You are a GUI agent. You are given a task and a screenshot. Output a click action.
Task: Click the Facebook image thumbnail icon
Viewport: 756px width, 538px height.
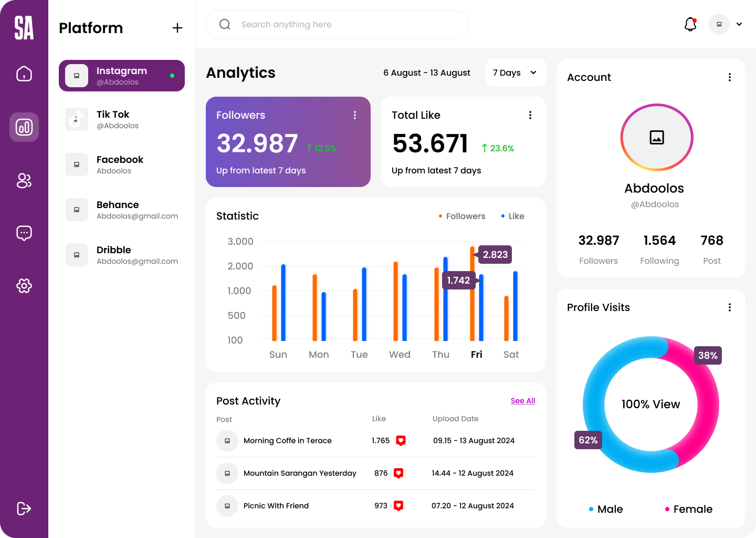(x=77, y=164)
